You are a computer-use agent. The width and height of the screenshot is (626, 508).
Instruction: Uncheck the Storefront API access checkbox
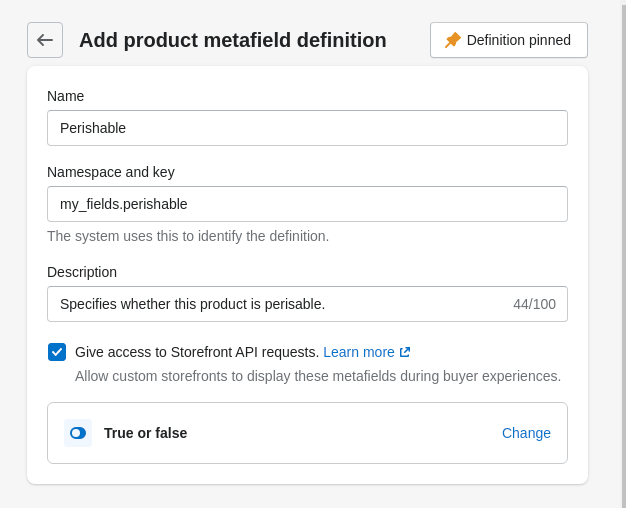click(x=57, y=352)
